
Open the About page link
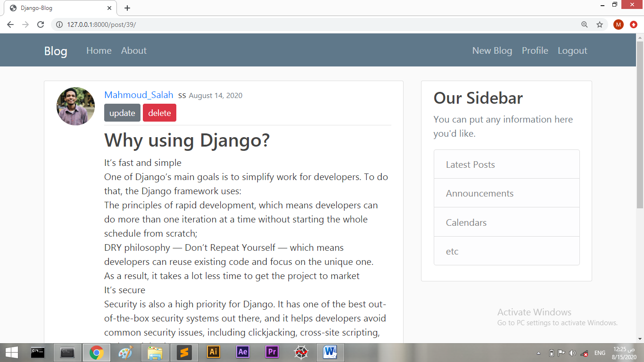coord(134,50)
